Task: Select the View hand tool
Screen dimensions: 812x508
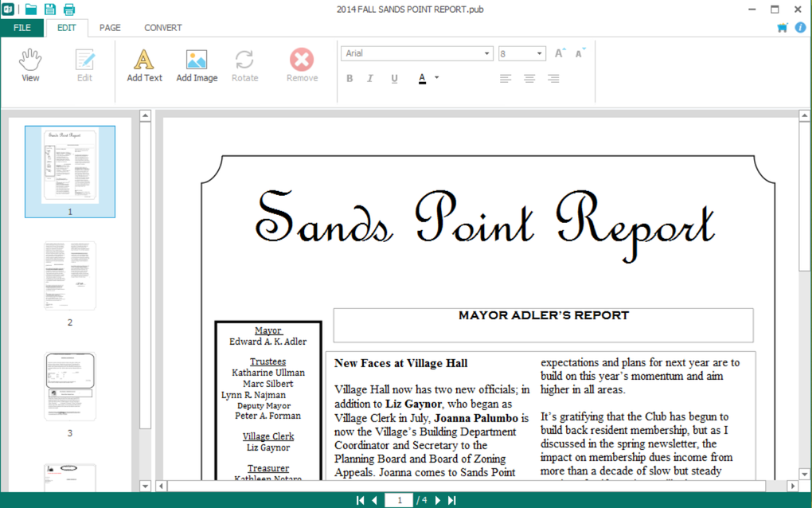Action: tap(30, 65)
